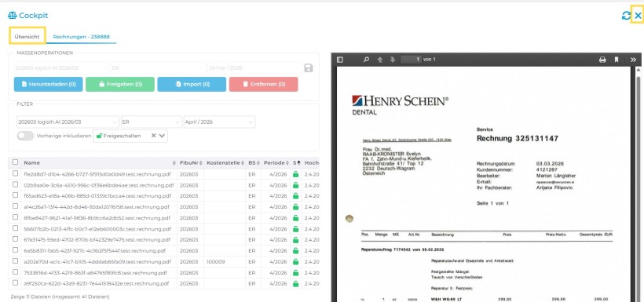Image resolution: width=644 pixels, height=302 pixels.
Task: Open file a9f250ca-622d-43a9-8231-7e441518432e.test.rechnung.pdf
Action: pyautogui.click(x=97, y=283)
